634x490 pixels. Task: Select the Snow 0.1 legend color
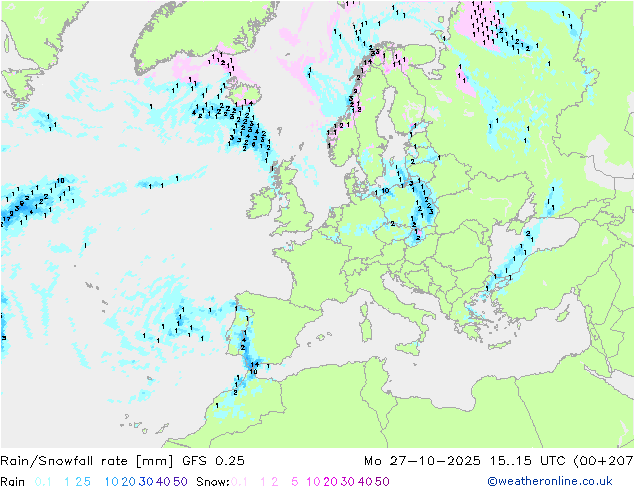coord(239,482)
